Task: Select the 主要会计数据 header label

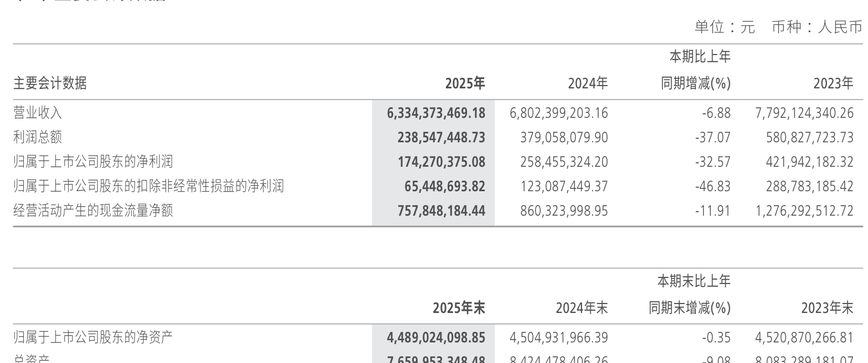Action: [x=50, y=83]
